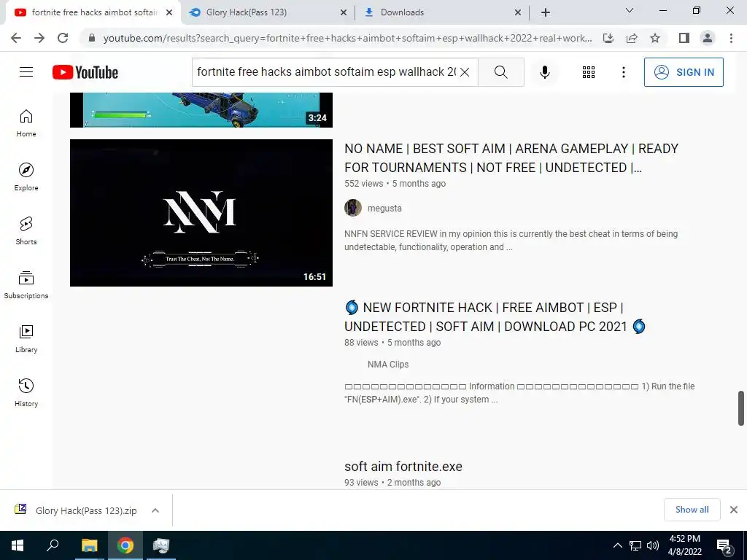Open File Explorer from taskbar
The image size is (747, 560).
[89, 545]
